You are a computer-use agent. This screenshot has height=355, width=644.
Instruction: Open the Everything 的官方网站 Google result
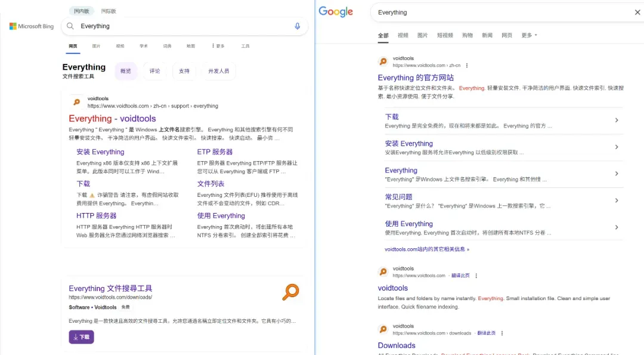416,78
